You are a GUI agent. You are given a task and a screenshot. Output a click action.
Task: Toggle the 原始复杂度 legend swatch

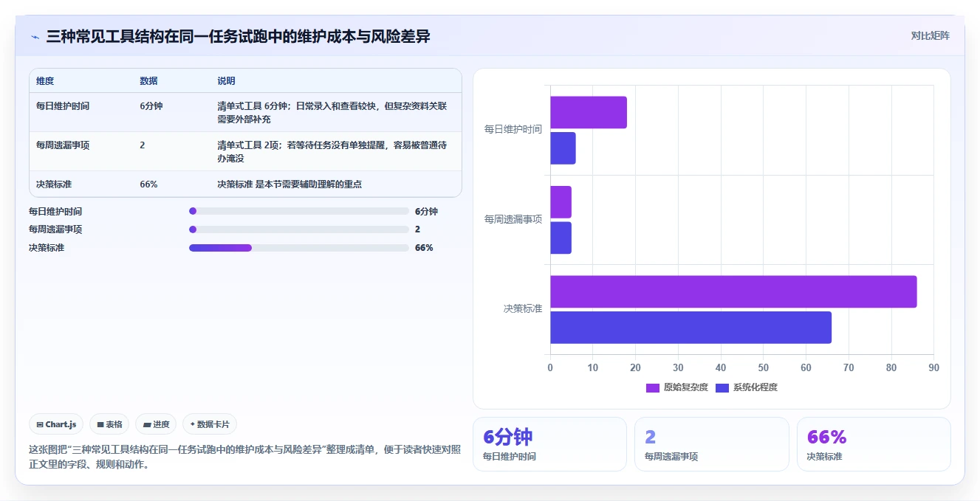pyautogui.click(x=653, y=387)
